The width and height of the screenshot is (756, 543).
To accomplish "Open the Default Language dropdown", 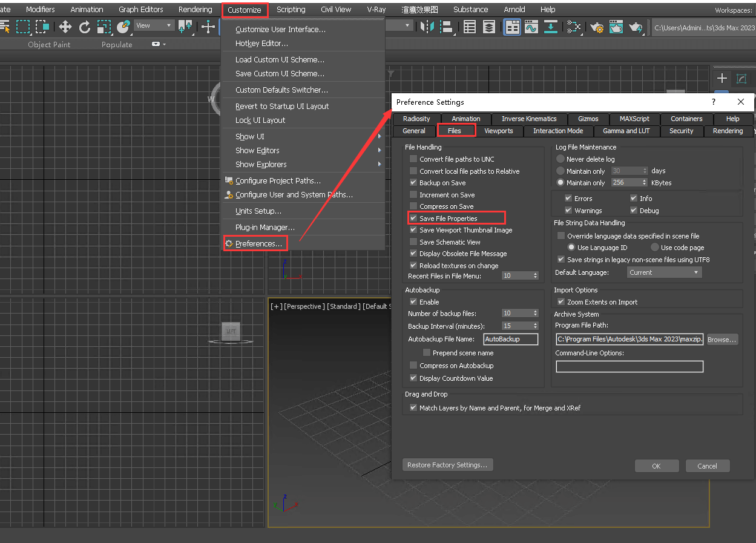I will click(x=664, y=272).
